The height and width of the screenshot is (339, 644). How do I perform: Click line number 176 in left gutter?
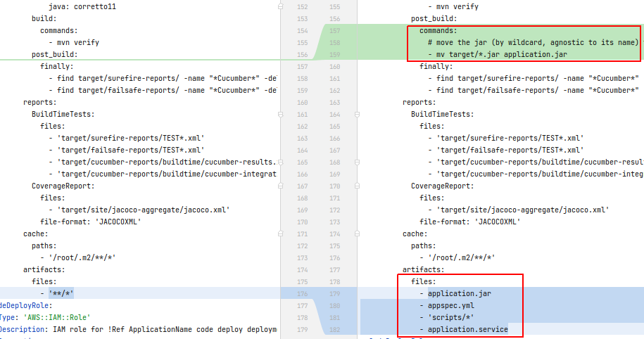(303, 293)
